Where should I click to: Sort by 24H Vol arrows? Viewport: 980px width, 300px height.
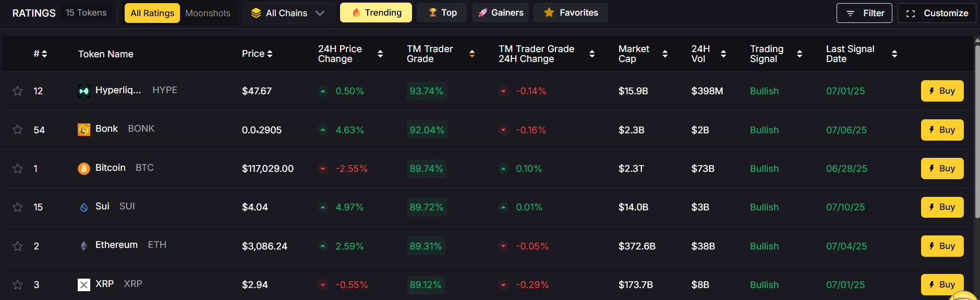[x=723, y=54]
